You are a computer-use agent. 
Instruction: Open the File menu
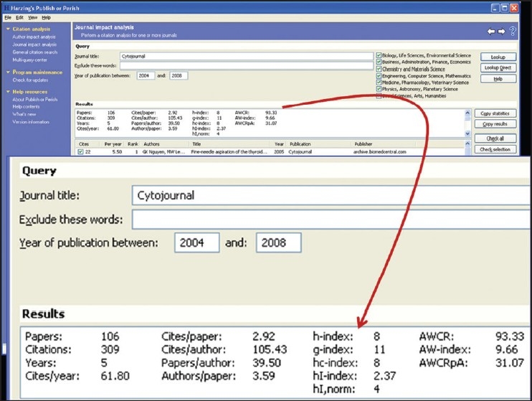8,18
